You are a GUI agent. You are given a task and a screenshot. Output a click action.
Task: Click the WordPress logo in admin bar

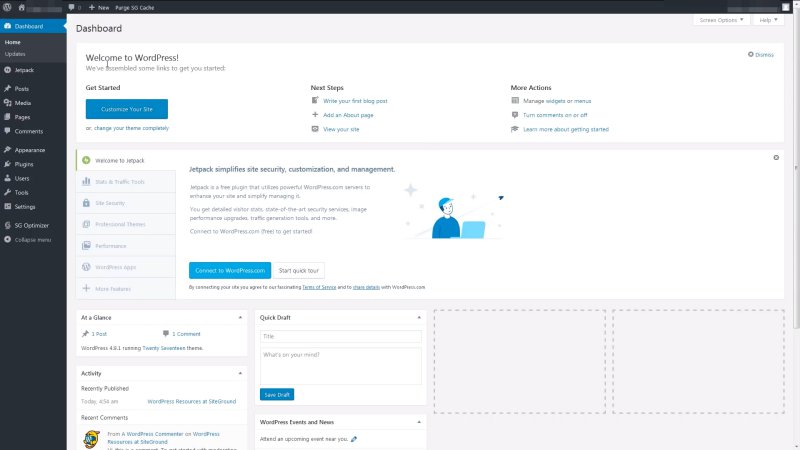7,7
